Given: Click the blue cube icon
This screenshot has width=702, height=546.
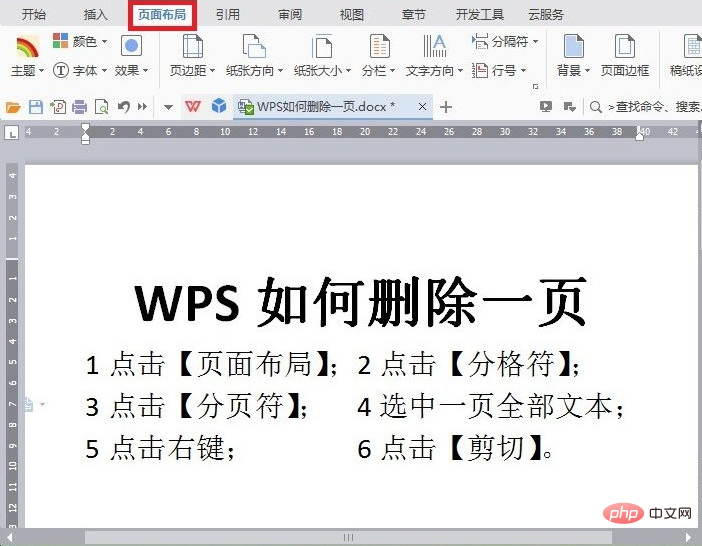Looking at the screenshot, I should [x=219, y=106].
